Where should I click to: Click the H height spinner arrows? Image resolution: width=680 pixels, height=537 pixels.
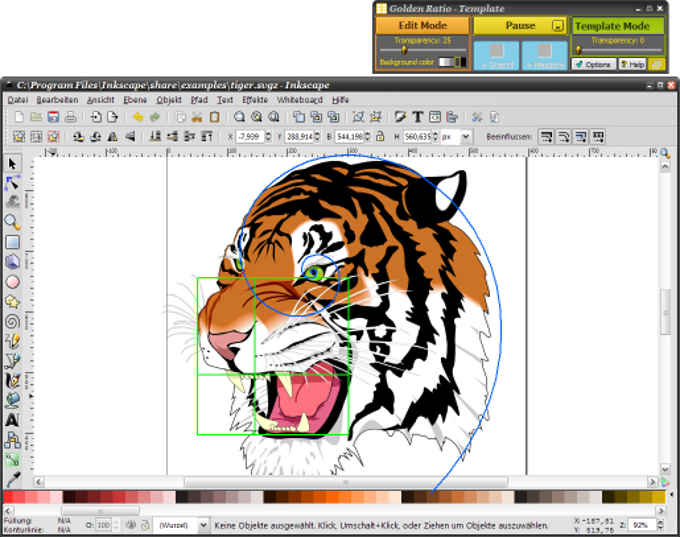click(435, 137)
